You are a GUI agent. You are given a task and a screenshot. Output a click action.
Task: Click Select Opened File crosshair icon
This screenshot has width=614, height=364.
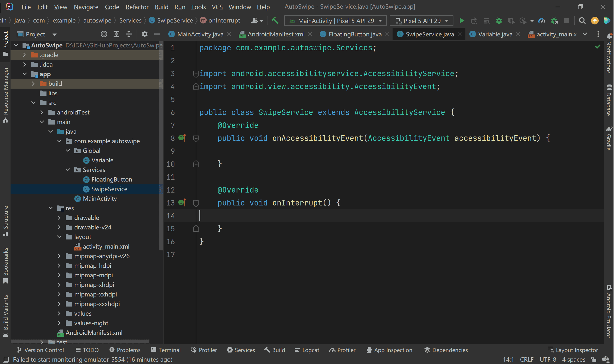[104, 34]
